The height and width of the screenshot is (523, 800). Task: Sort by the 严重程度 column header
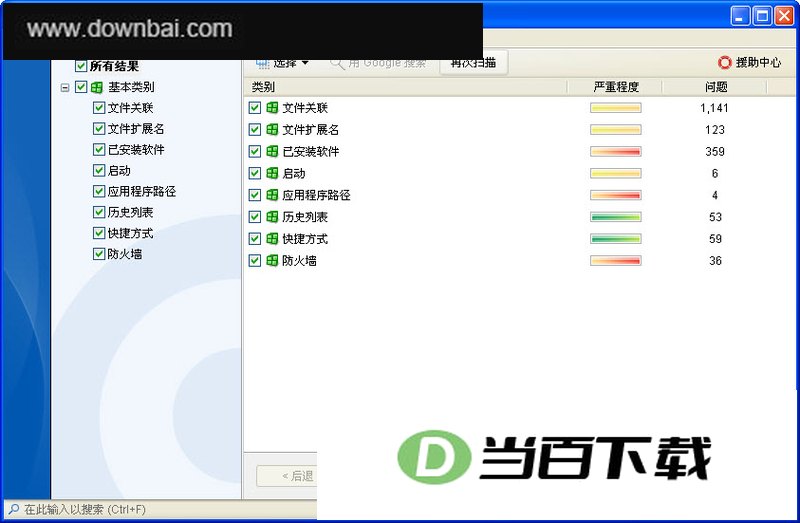point(616,87)
